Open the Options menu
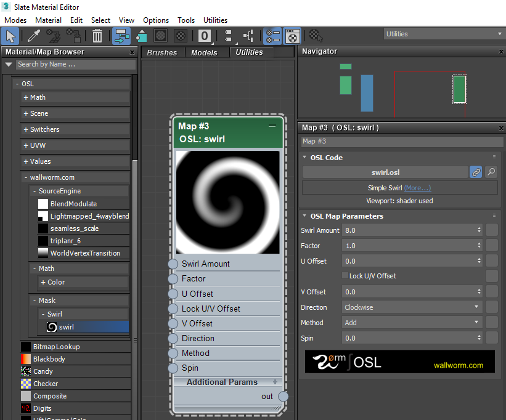The height and width of the screenshot is (420, 506). pyautogui.click(x=156, y=20)
